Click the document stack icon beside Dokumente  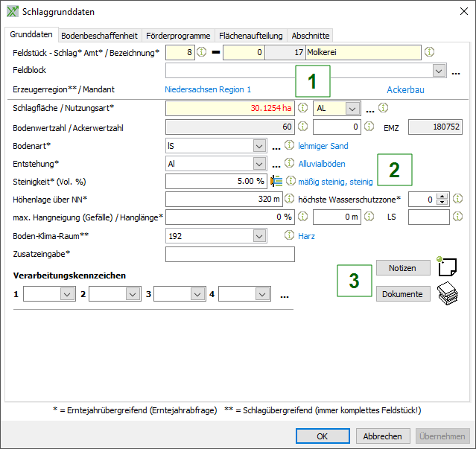(448, 293)
